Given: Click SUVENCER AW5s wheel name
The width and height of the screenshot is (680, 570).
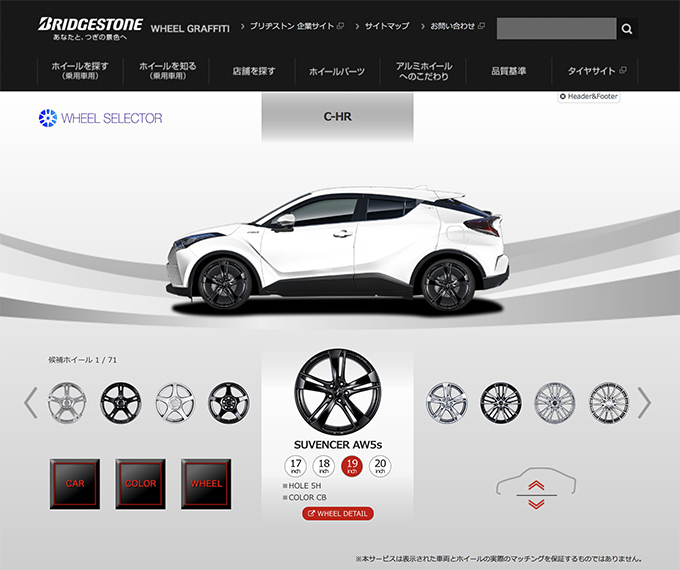Looking at the screenshot, I should tap(338, 445).
